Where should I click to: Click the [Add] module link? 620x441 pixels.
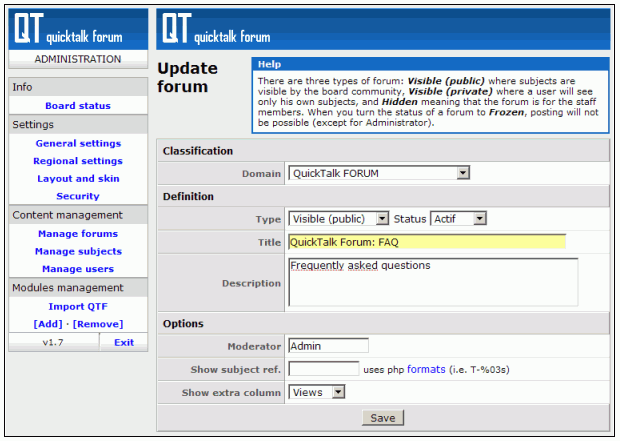pos(47,324)
